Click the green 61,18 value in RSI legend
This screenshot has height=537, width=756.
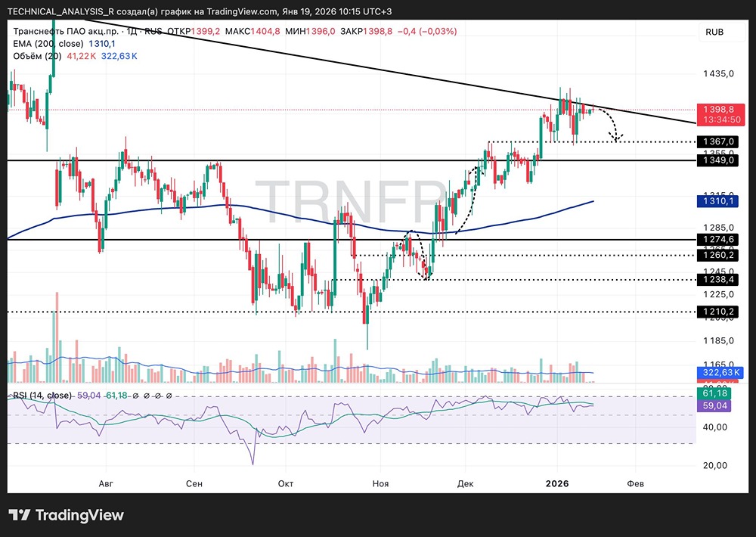coord(116,396)
